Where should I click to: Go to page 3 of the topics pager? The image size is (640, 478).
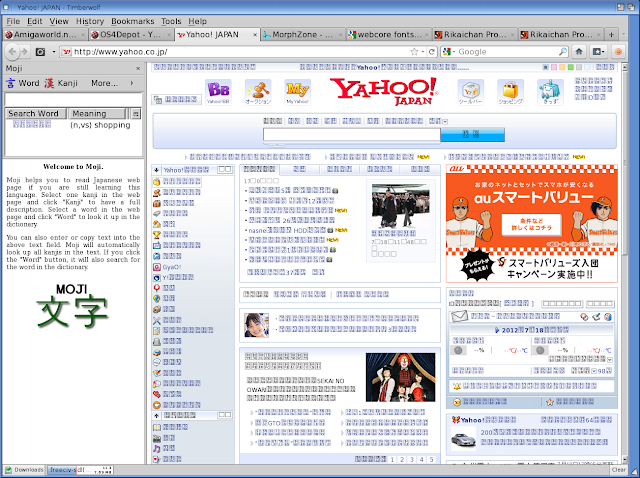412,460
